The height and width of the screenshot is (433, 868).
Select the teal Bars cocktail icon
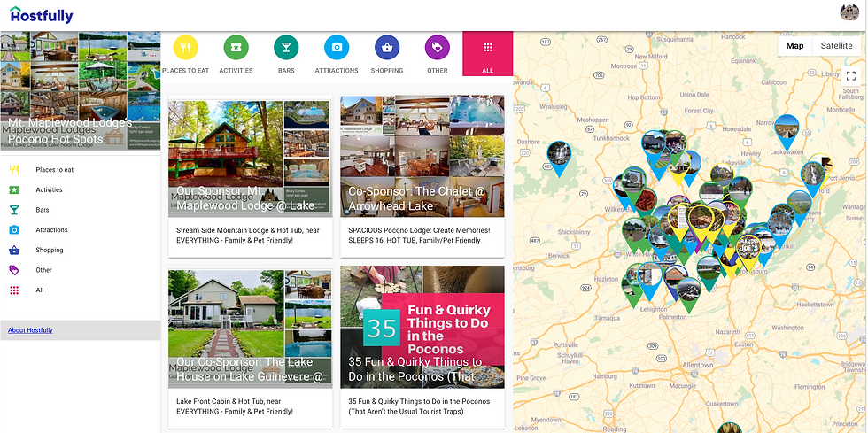[286, 47]
